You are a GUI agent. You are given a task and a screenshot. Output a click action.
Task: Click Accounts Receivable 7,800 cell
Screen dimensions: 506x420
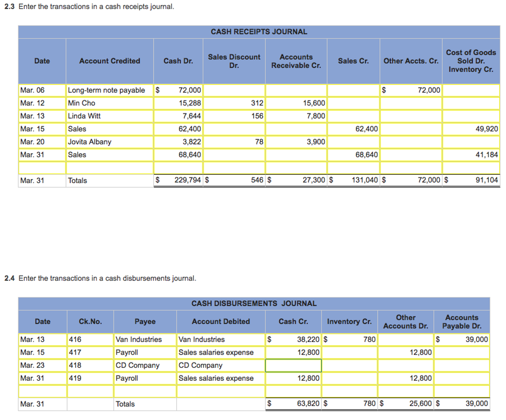tap(296, 116)
